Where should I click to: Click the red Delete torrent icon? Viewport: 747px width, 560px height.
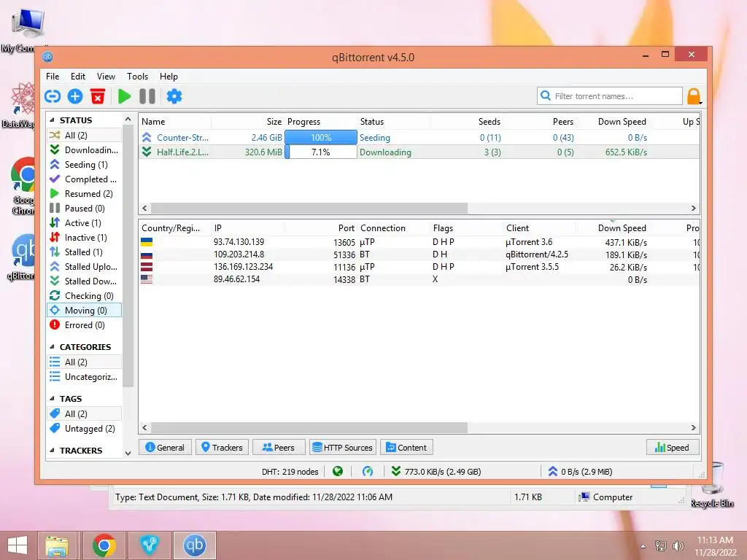tap(98, 96)
